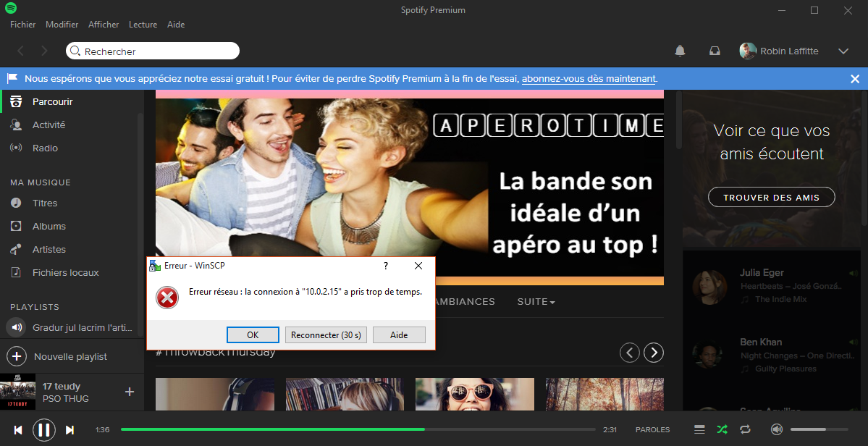Click the 17 teudy album cover
This screenshot has width=868, height=446.
tap(17, 392)
